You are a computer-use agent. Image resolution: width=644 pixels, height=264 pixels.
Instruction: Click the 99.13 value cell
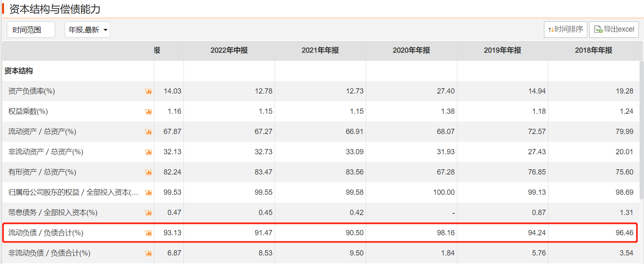click(537, 192)
